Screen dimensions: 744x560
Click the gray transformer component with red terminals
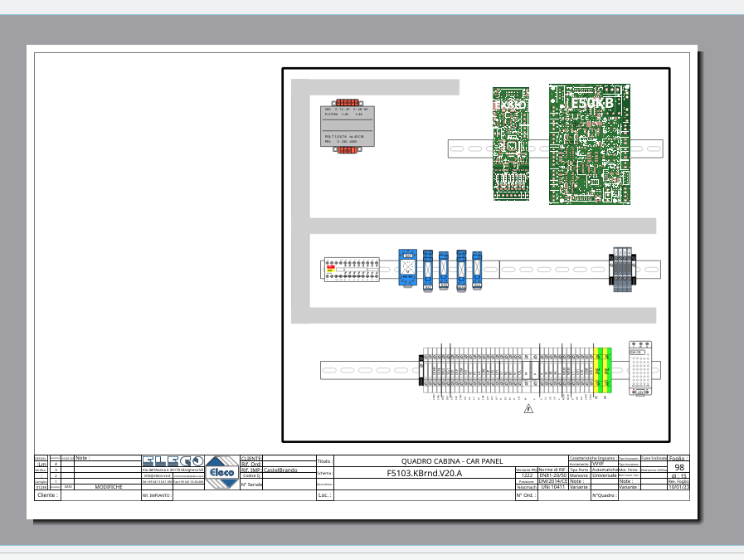[x=347, y=130]
